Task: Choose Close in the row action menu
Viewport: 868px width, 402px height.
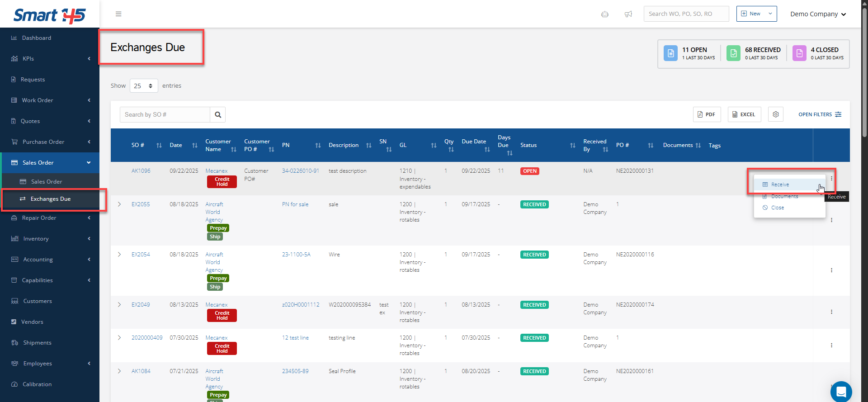Action: click(777, 208)
